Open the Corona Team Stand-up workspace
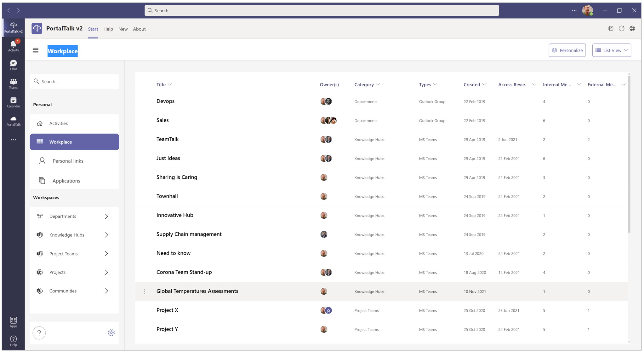Image resolution: width=644 pixels, height=352 pixels. point(184,272)
